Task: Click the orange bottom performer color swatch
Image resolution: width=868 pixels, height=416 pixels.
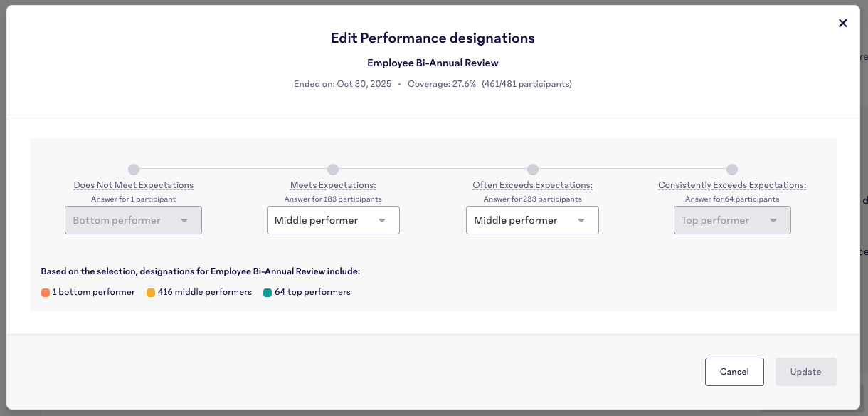Action: pyautogui.click(x=46, y=292)
